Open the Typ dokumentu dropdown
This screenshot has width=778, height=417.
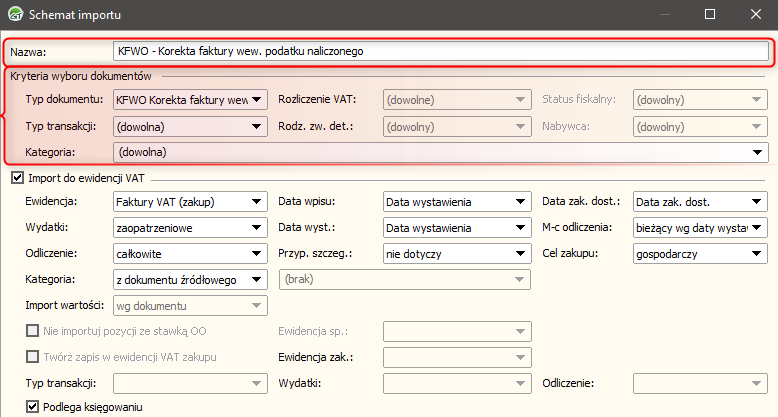coord(190,99)
